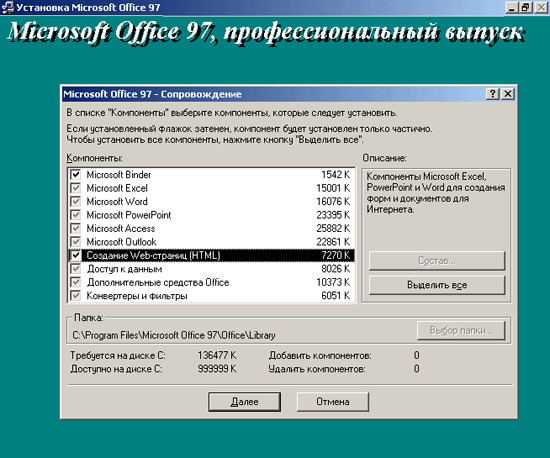
Task: Close the Сопровождение dialog with X
Action: (x=508, y=94)
